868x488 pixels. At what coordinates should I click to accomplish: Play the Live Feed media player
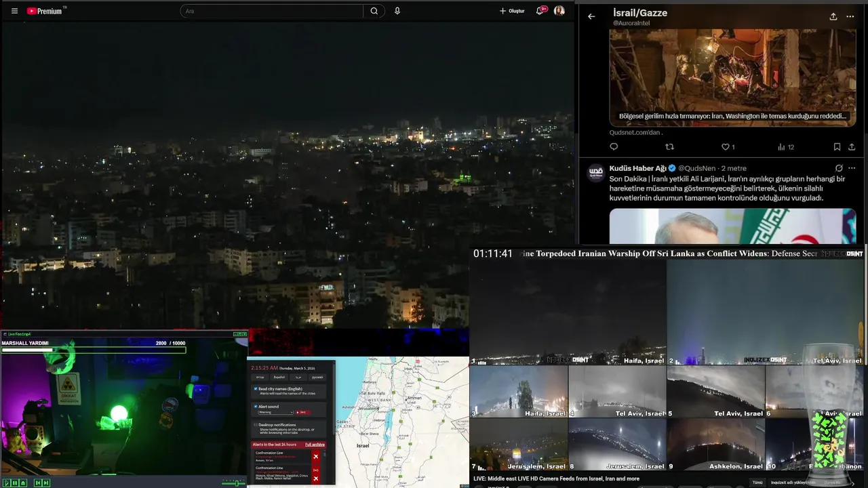[7, 483]
